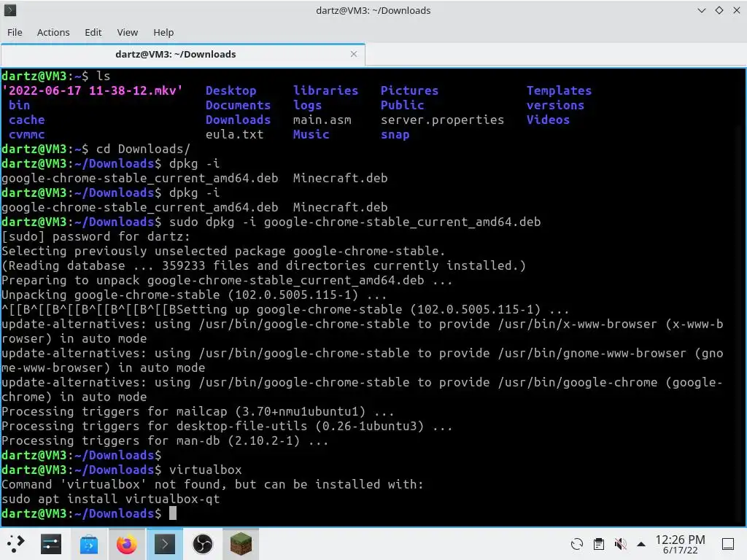This screenshot has height=560, width=747.
Task: Open OBS Studio from the taskbar
Action: pyautogui.click(x=203, y=544)
